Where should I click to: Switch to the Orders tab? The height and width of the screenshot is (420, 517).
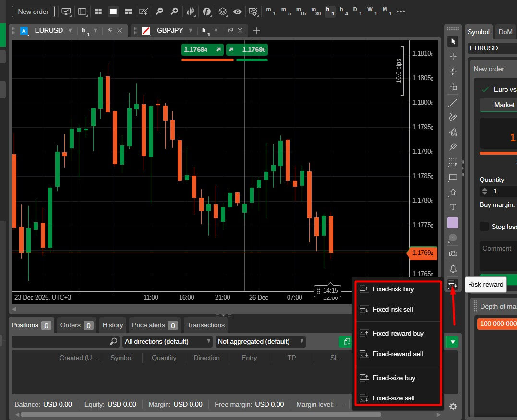(76, 325)
